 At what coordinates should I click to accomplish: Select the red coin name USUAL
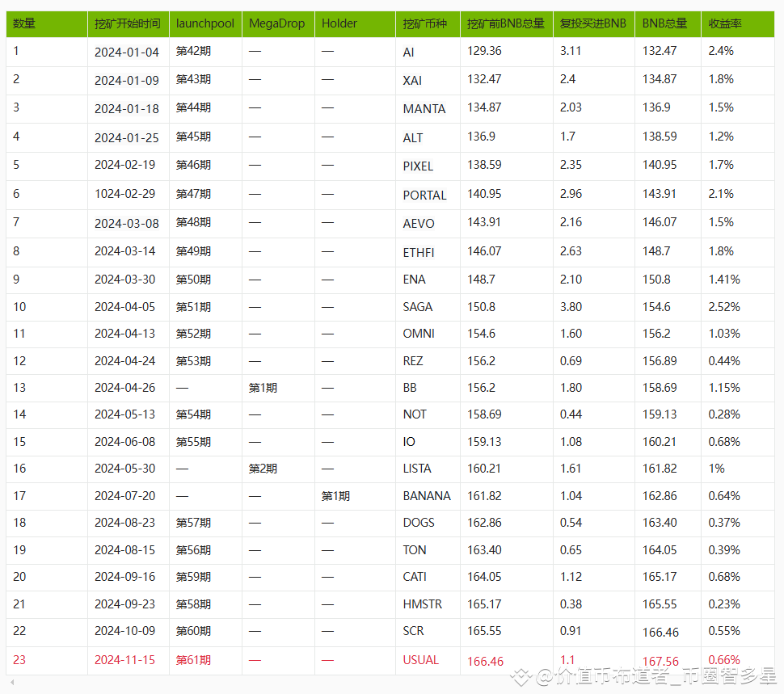[x=420, y=660]
